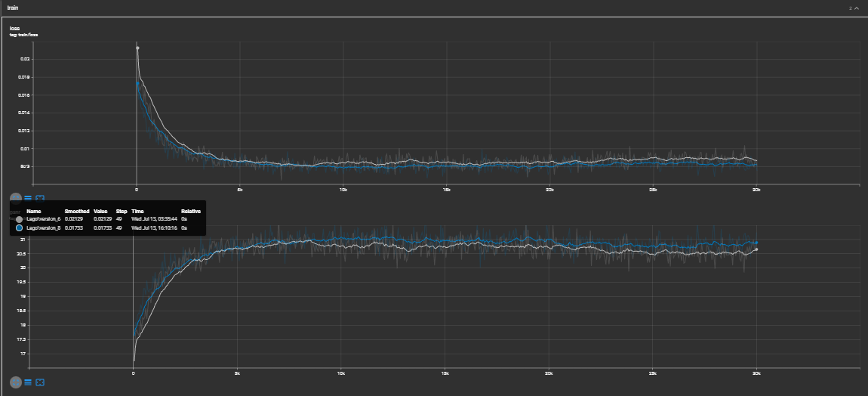Screen dimensions: 868x396
Task: Click the Step column header in tooltip
Action: point(122,212)
